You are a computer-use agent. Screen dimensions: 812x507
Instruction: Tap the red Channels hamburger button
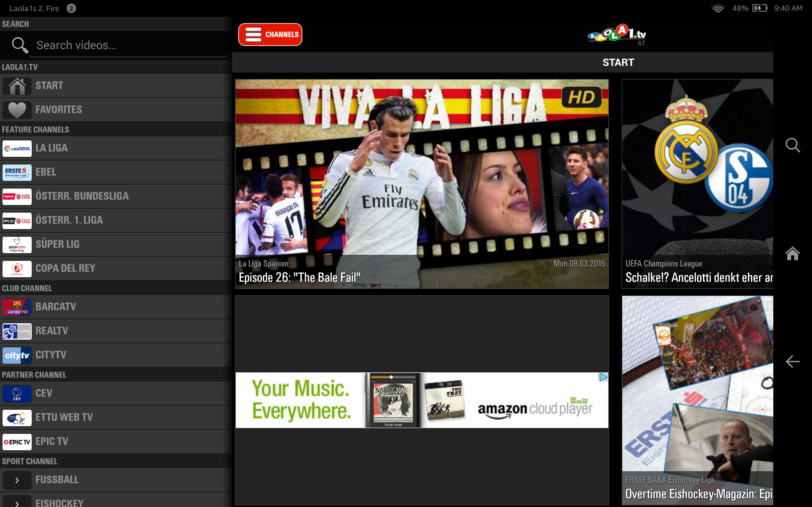pyautogui.click(x=270, y=35)
